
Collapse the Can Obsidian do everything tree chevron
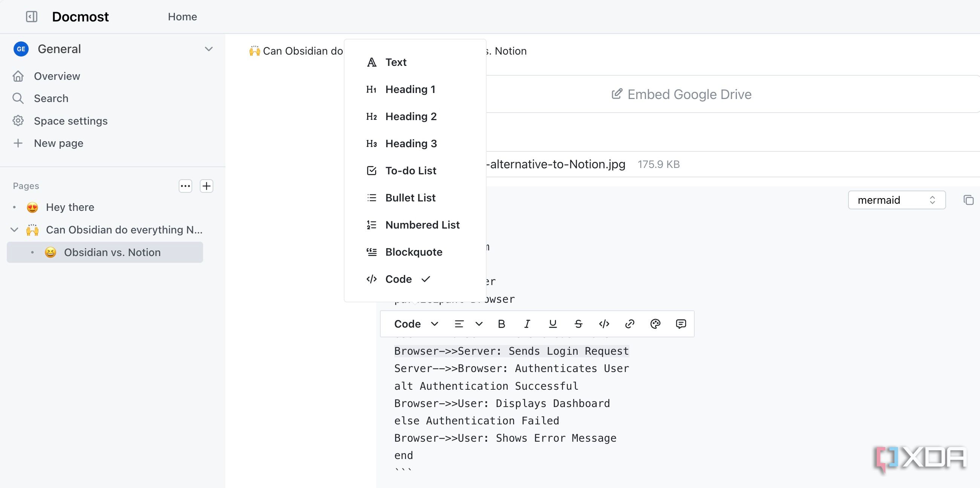click(14, 230)
